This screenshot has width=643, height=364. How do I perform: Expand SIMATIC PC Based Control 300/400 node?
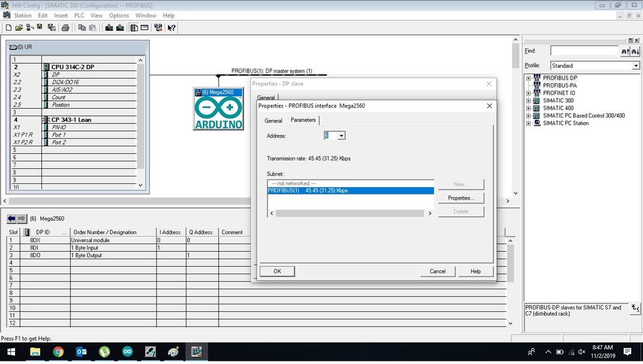pos(528,115)
